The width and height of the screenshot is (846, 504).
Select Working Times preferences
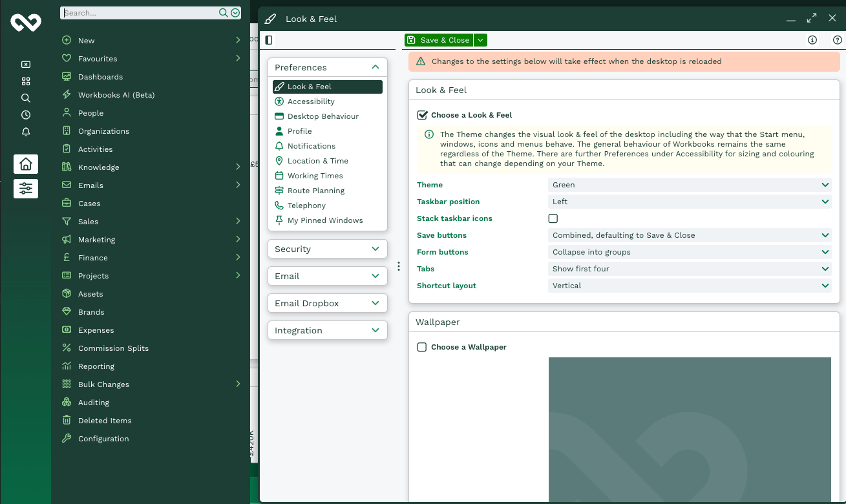point(328,176)
